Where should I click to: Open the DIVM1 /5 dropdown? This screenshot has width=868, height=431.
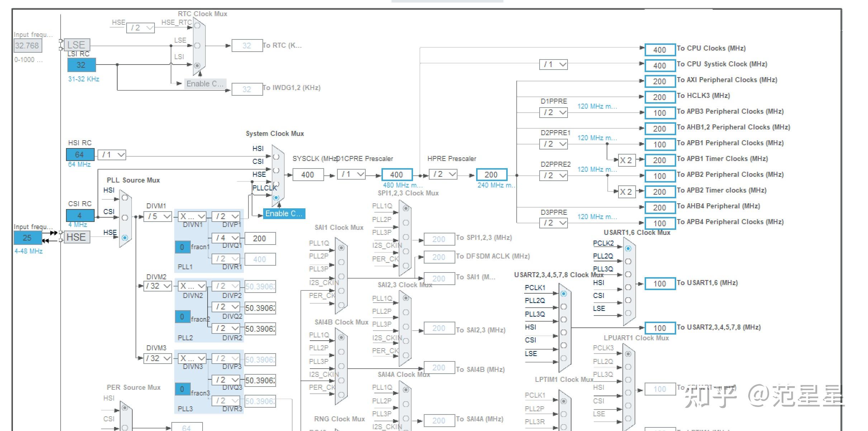158,216
